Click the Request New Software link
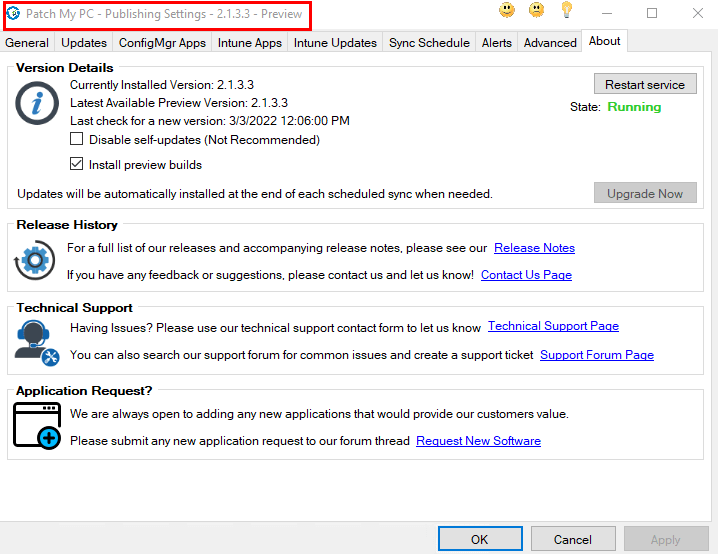 (x=478, y=440)
